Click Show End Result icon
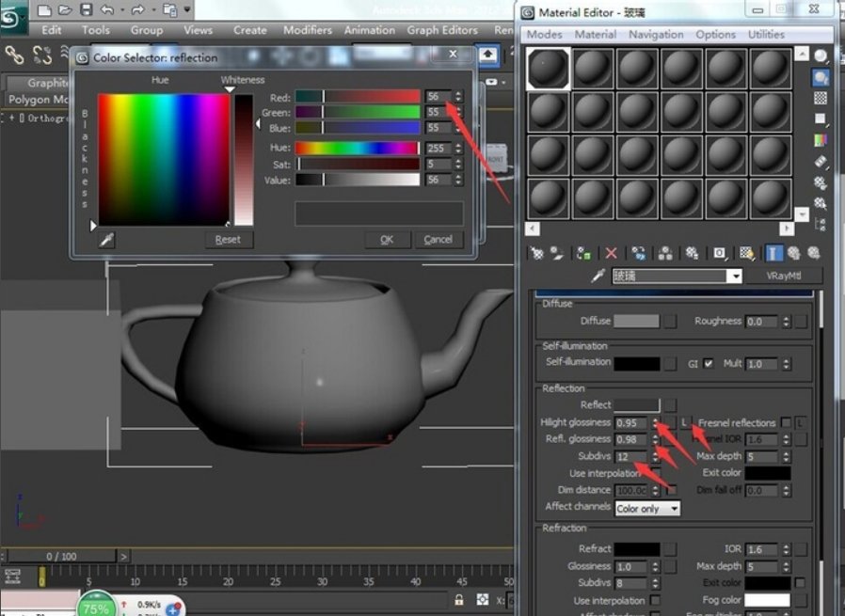845x616 pixels. coord(773,253)
